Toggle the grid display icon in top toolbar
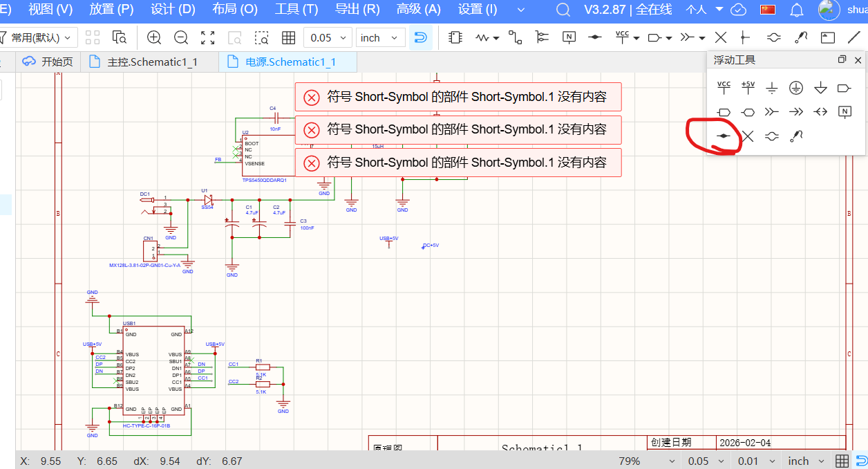868x469 pixels. click(x=288, y=38)
